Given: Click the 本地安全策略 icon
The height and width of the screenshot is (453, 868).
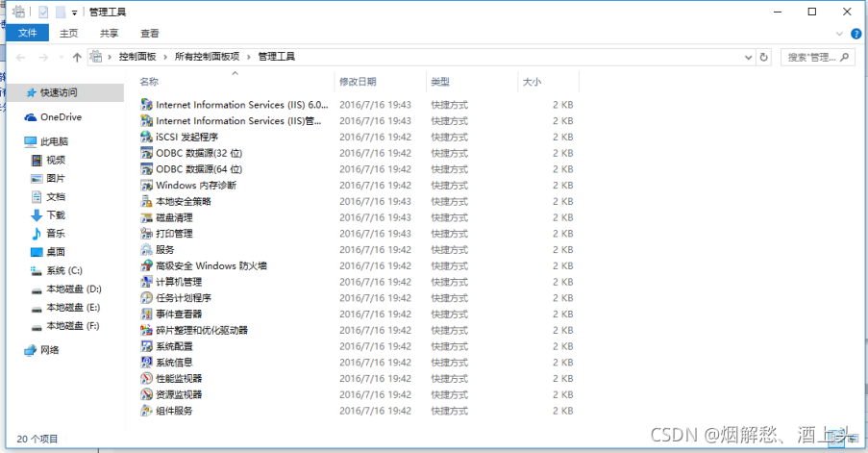Looking at the screenshot, I should coord(147,201).
